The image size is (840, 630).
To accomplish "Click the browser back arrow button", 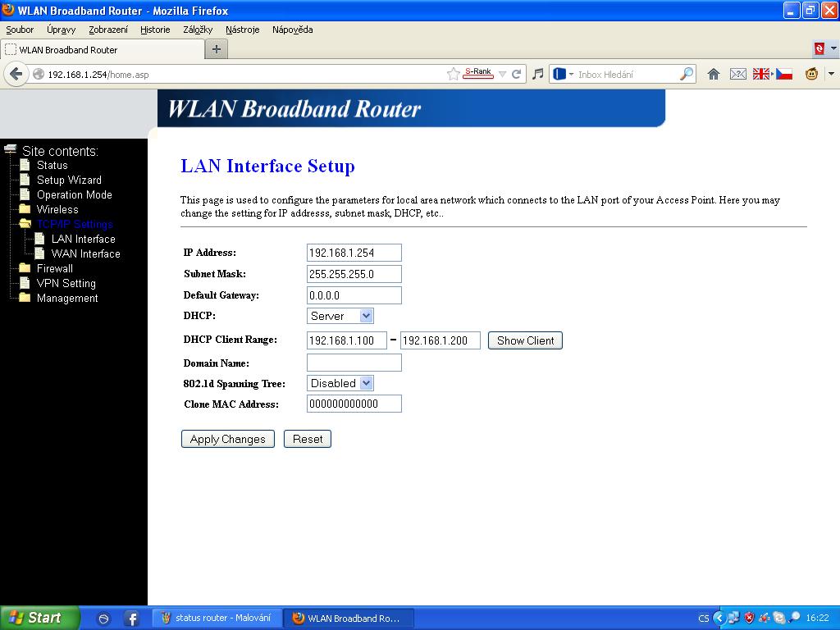I will tap(16, 74).
